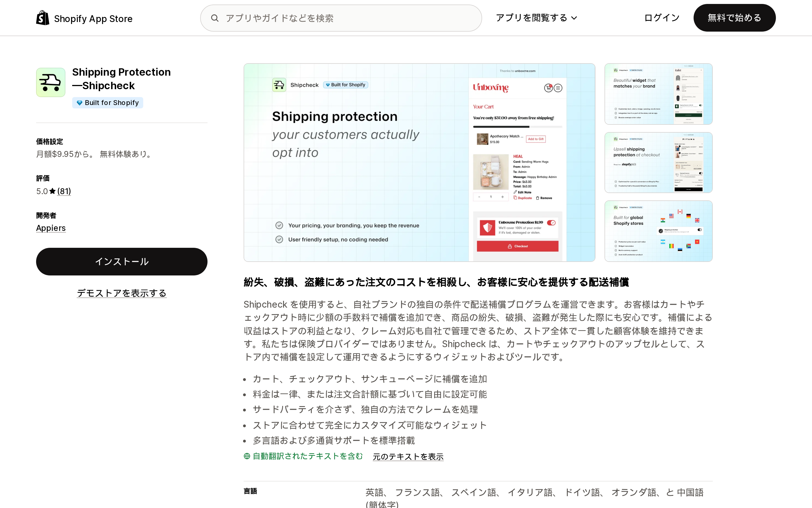Click the Built for Shopify badge
Image resolution: width=812 pixels, height=508 pixels.
pyautogui.click(x=108, y=103)
